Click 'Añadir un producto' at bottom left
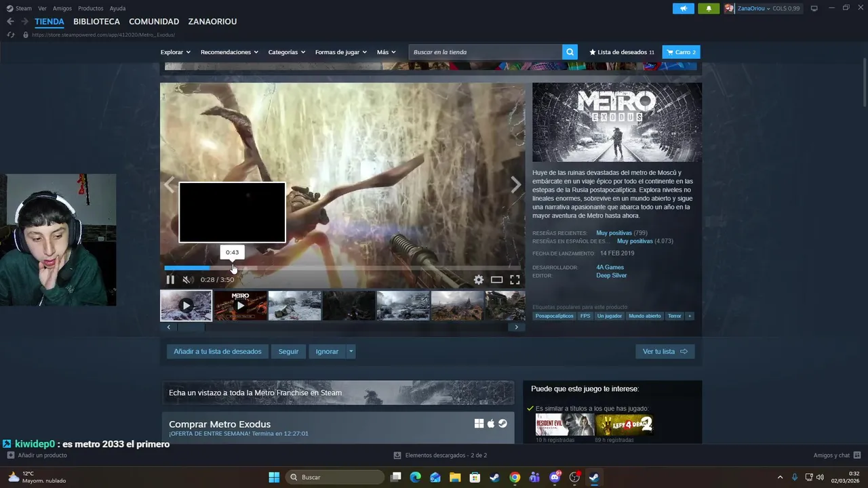This screenshot has height=488, width=868. click(x=37, y=455)
